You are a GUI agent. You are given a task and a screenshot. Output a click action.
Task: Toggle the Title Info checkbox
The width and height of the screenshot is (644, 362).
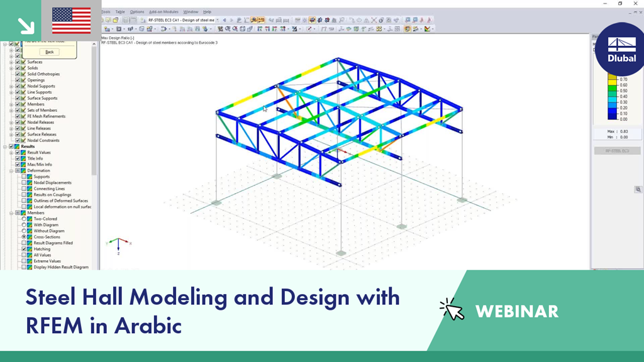pyautogui.click(x=18, y=158)
